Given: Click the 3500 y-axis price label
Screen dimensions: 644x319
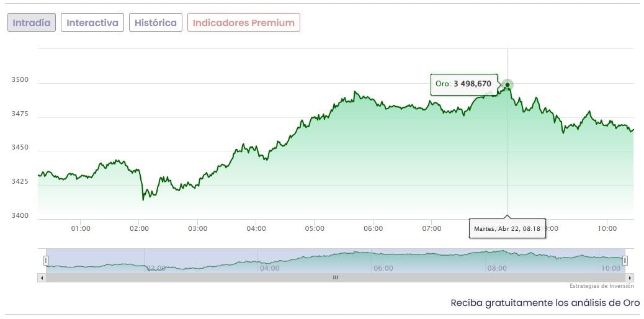Looking at the screenshot, I should coord(20,81).
